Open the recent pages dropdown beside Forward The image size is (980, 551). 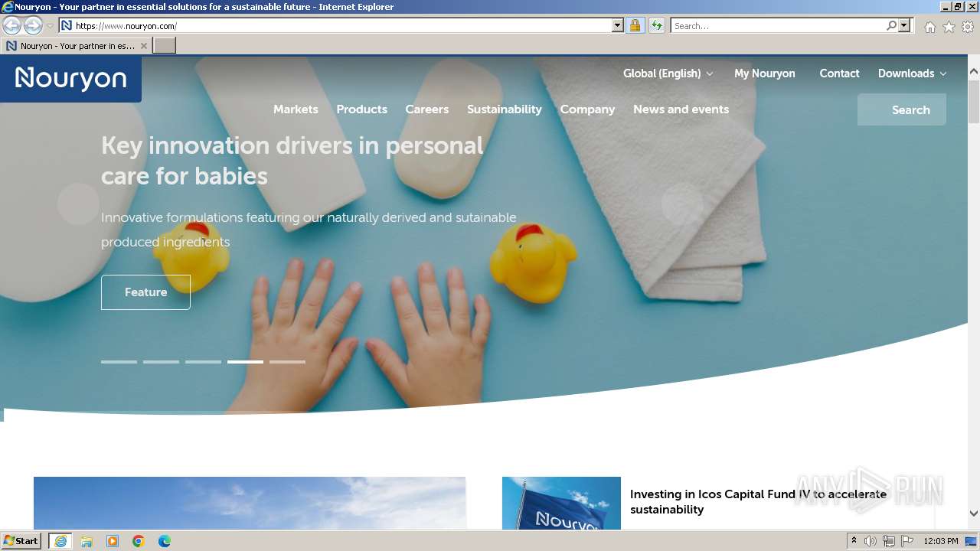pyautogui.click(x=51, y=26)
